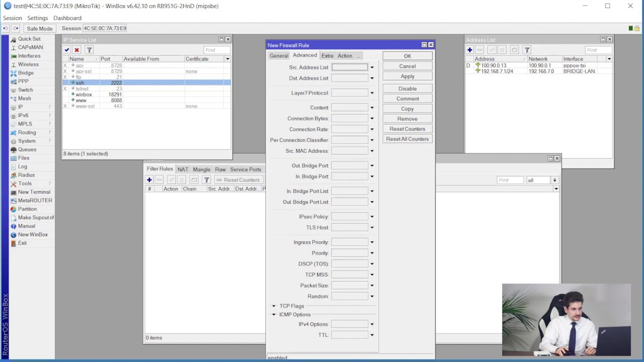644x362 pixels.
Task: Open the Dashboard menu
Action: click(x=67, y=18)
